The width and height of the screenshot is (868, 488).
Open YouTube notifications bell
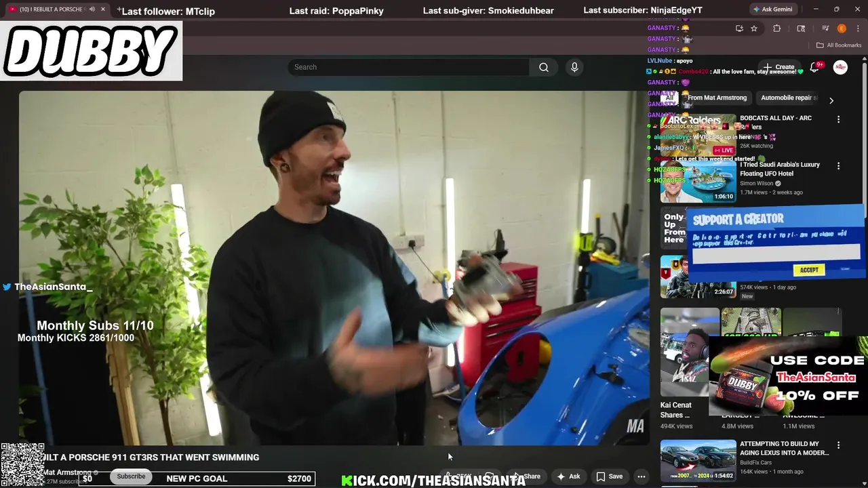(x=815, y=67)
